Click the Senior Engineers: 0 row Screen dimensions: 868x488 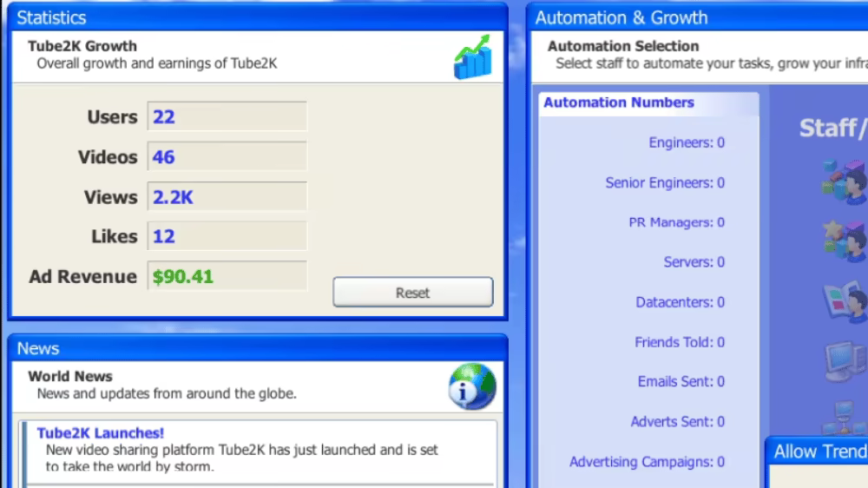pos(665,183)
